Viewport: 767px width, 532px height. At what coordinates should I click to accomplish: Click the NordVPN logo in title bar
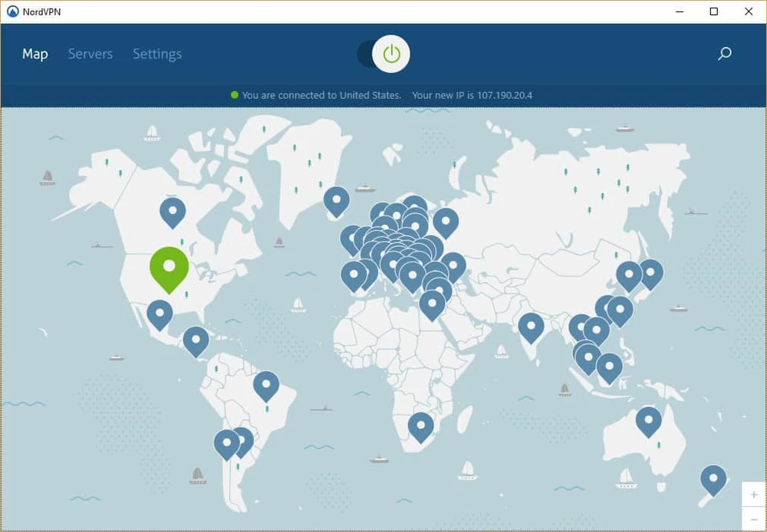[12, 11]
